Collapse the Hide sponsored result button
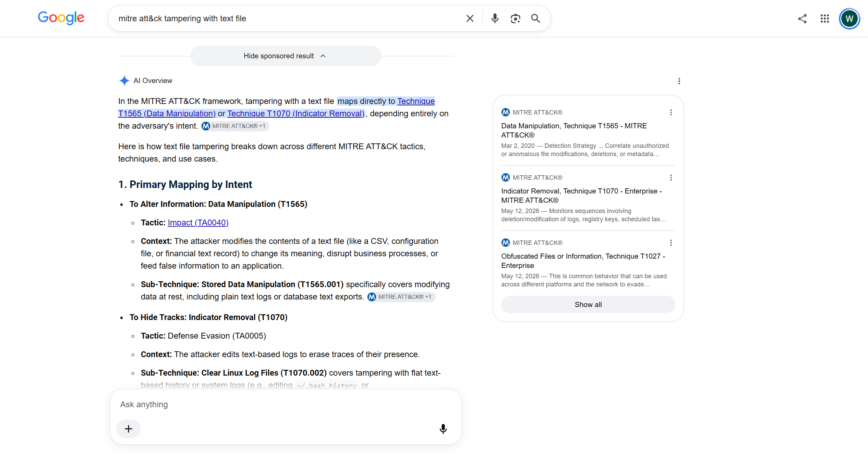Screen dimensions: 868x459 [286, 56]
